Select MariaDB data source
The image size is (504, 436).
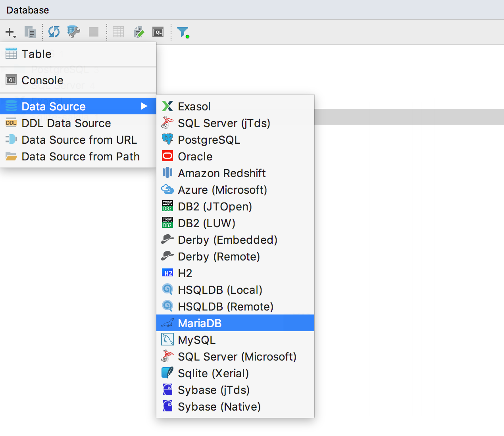235,323
